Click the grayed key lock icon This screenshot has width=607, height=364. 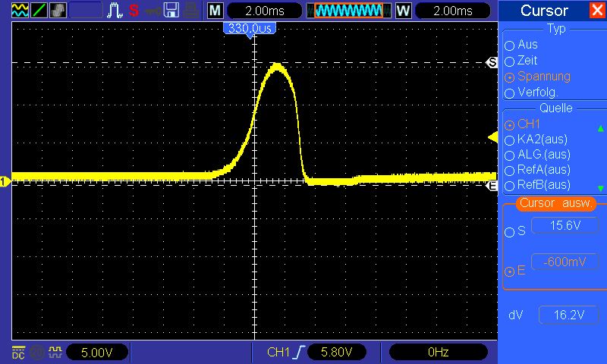[x=153, y=11]
